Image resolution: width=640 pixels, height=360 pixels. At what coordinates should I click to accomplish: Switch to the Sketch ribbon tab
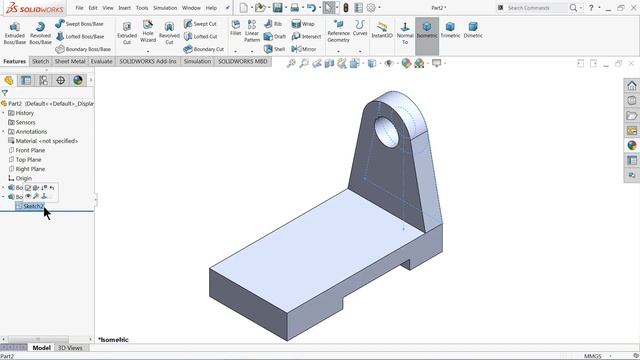(40, 61)
